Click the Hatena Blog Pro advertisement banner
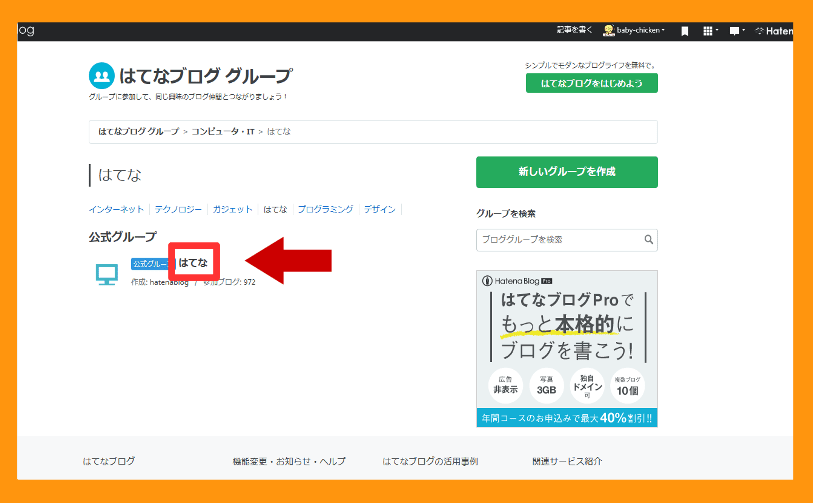The width and height of the screenshot is (813, 503). 567,348
